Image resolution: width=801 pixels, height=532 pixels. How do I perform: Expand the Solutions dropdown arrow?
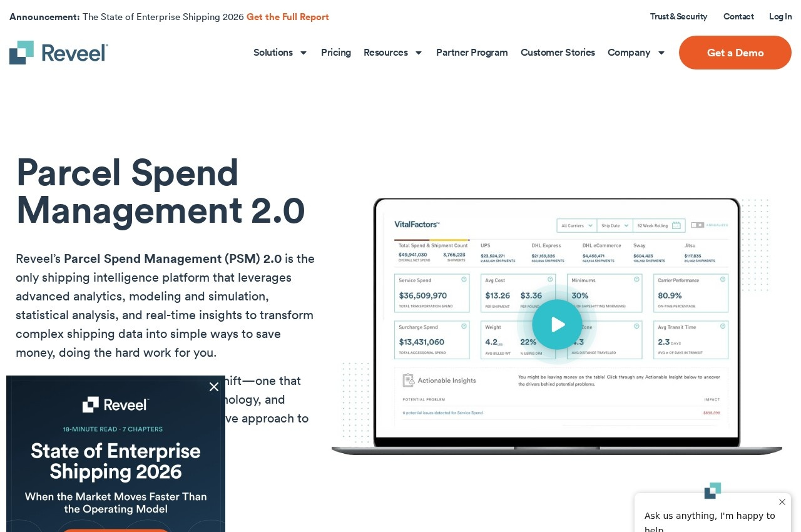point(304,53)
